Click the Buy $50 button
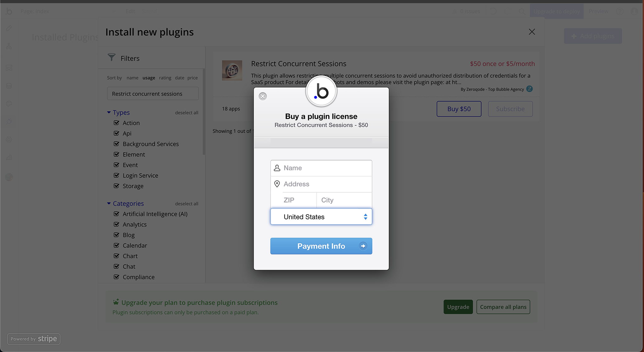 tap(459, 109)
